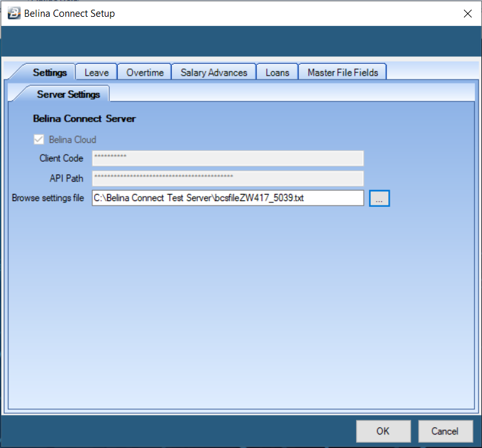Focus the Browse settings file path field
The image size is (482, 448).
tap(228, 198)
